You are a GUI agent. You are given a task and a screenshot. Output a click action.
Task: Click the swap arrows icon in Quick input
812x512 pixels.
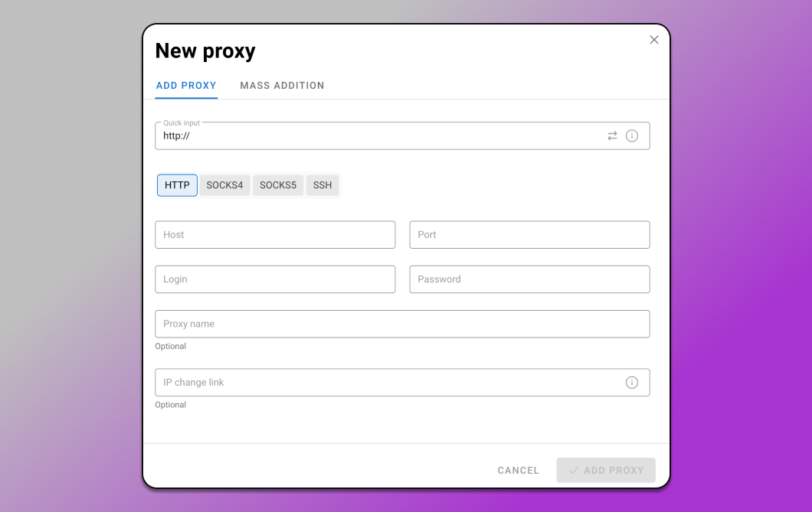pos(612,136)
